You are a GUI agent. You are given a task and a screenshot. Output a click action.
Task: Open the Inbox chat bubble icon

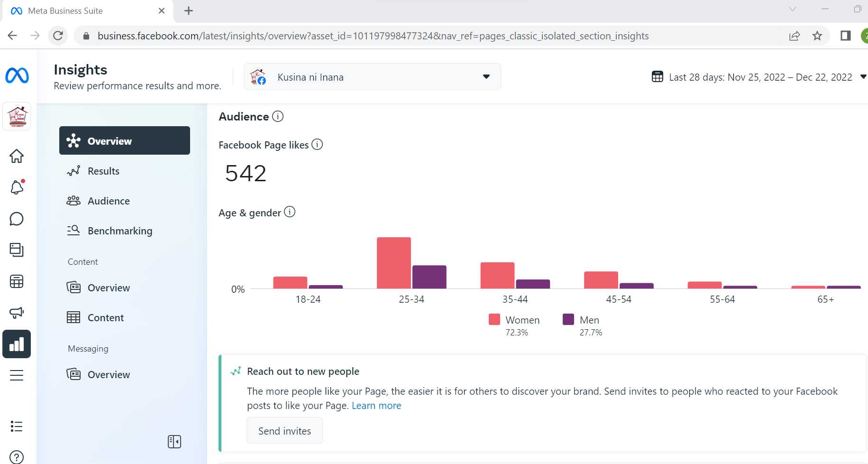17,219
